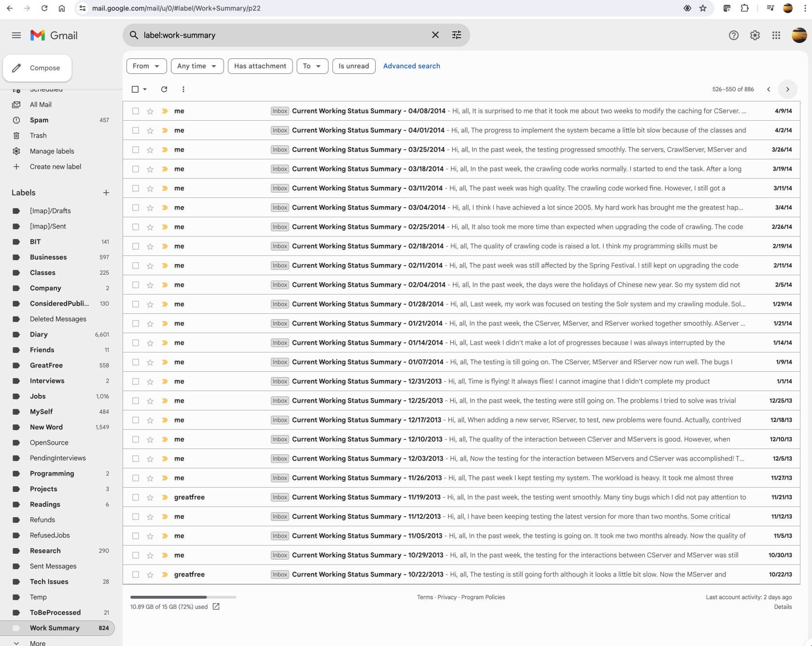Image resolution: width=812 pixels, height=646 pixels.
Task: Toggle importance marker on 04/01/2014 email
Action: (x=165, y=130)
